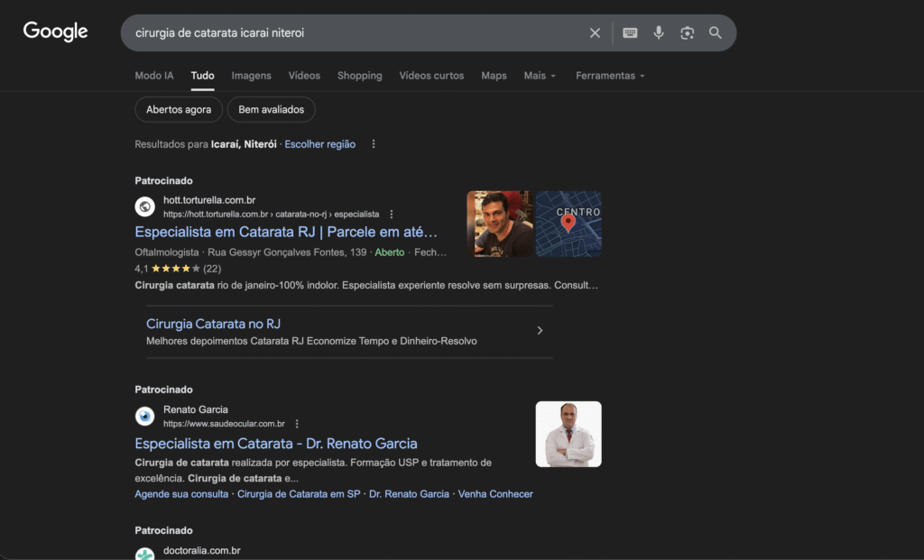Toggle the Abertos agora filter chip

coord(179,109)
